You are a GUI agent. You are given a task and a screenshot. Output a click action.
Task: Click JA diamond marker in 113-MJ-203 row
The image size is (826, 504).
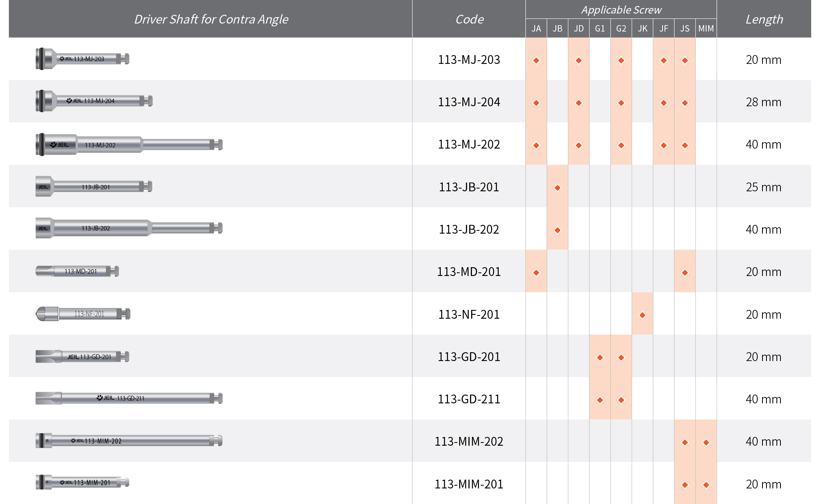[536, 61]
